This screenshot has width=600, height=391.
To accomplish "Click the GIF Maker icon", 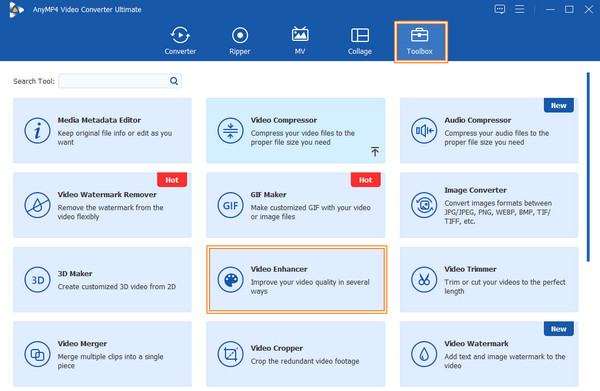I will pos(230,205).
